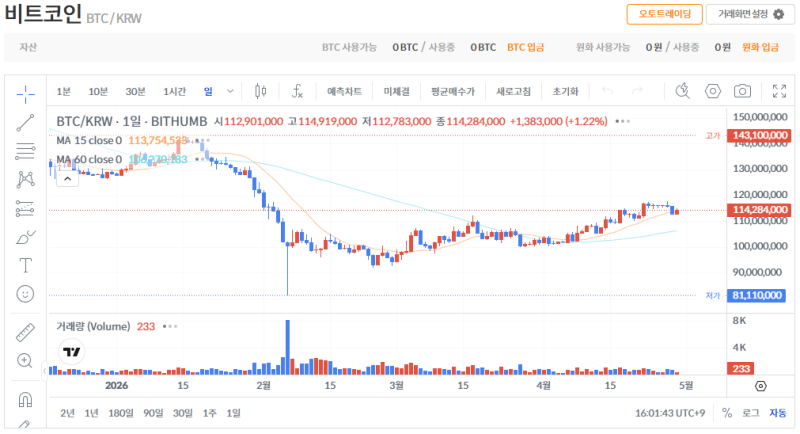Viewport: 800px width, 434px height.
Task: Take a chart snapshot with camera
Action: pos(742,91)
